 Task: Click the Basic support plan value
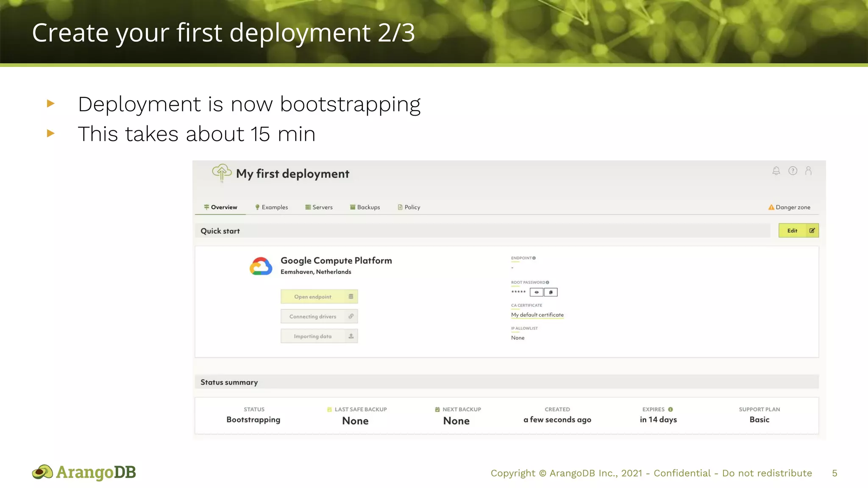tap(759, 420)
